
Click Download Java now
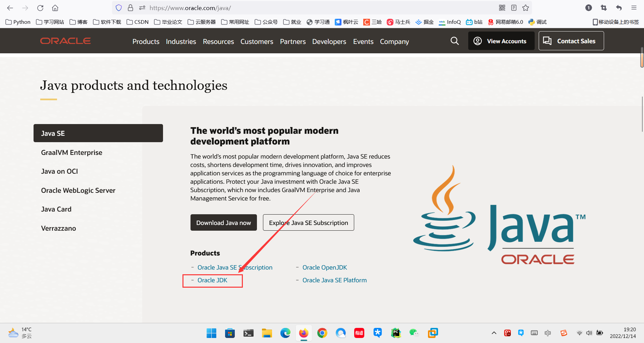coord(224,223)
